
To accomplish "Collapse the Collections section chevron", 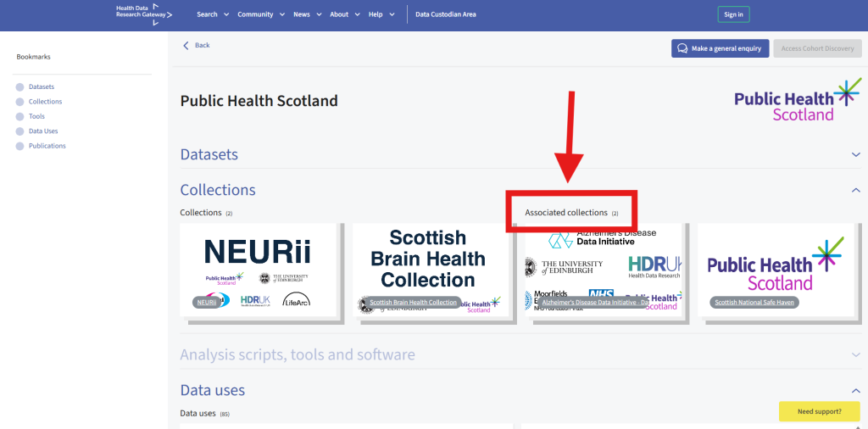I will (856, 190).
